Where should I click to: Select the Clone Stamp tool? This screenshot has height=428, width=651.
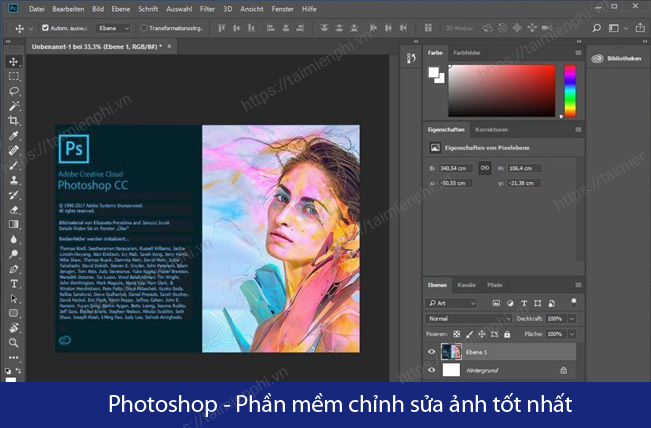[x=13, y=180]
